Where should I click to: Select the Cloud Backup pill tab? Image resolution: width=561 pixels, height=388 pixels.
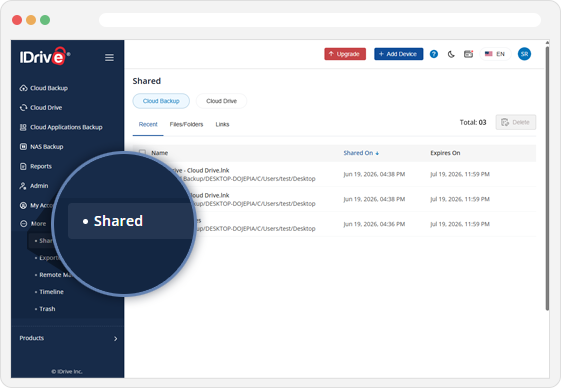click(x=161, y=101)
